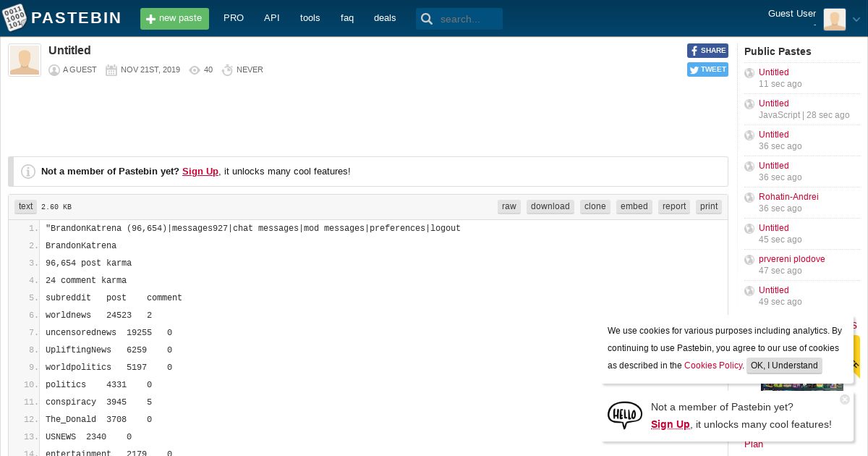Viewport: 868px width, 456px height.
Task: Open the Cookies Policy link
Action: pyautogui.click(x=713, y=366)
